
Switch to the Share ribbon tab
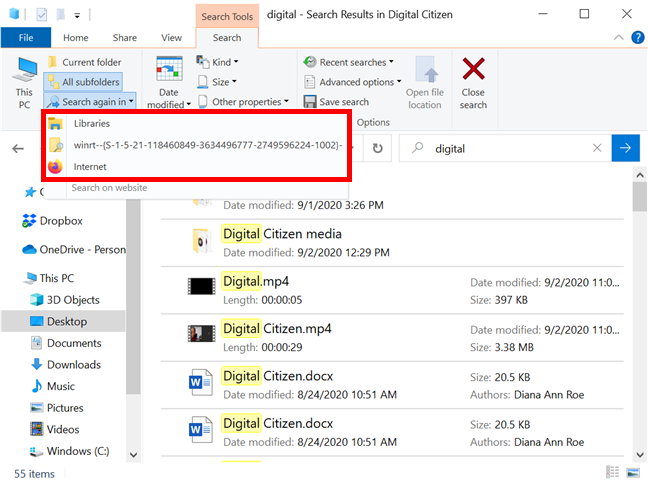pyautogui.click(x=124, y=38)
